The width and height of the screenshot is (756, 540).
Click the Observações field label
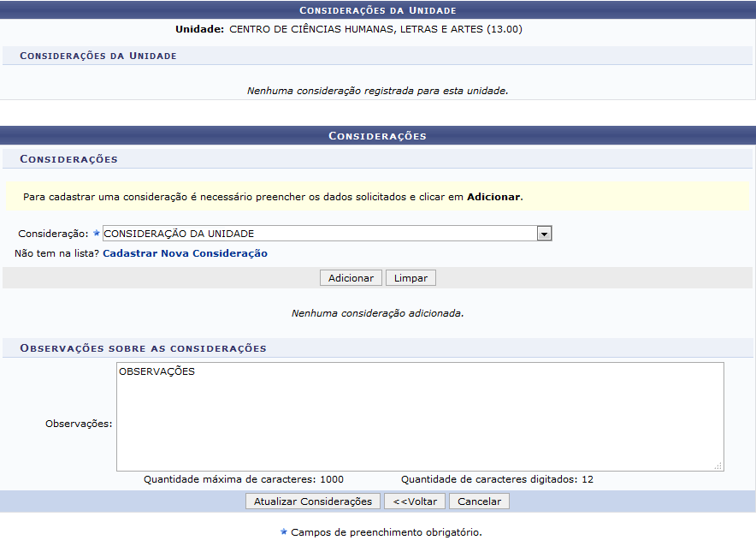pyautogui.click(x=79, y=423)
